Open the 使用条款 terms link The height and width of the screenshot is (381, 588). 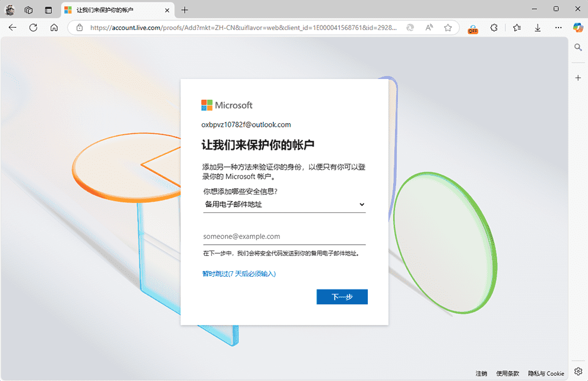click(508, 373)
